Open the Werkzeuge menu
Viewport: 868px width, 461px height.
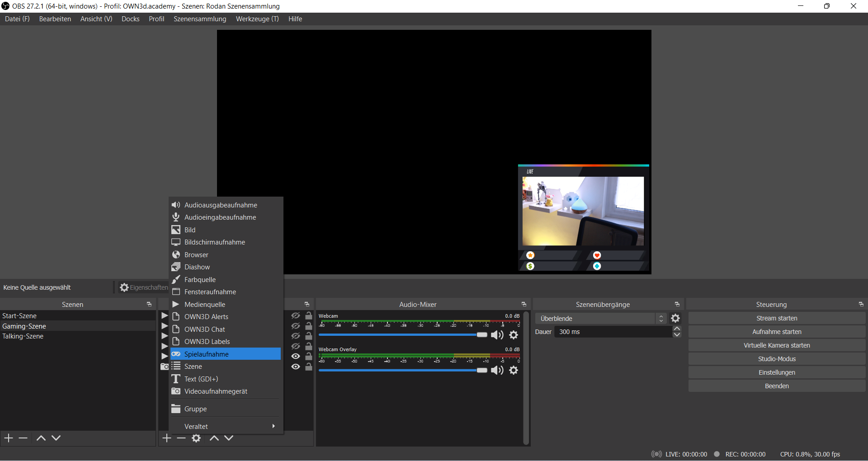(x=257, y=19)
